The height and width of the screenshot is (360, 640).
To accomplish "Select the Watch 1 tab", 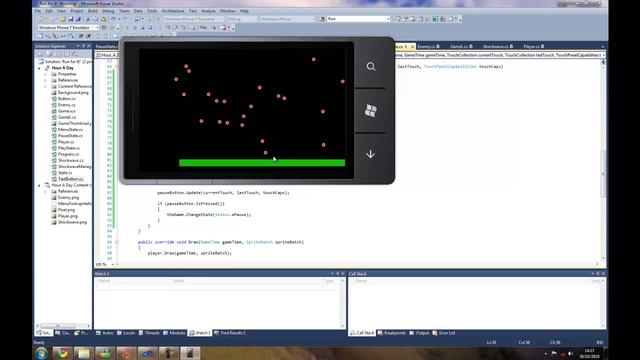I will pyautogui.click(x=200, y=333).
